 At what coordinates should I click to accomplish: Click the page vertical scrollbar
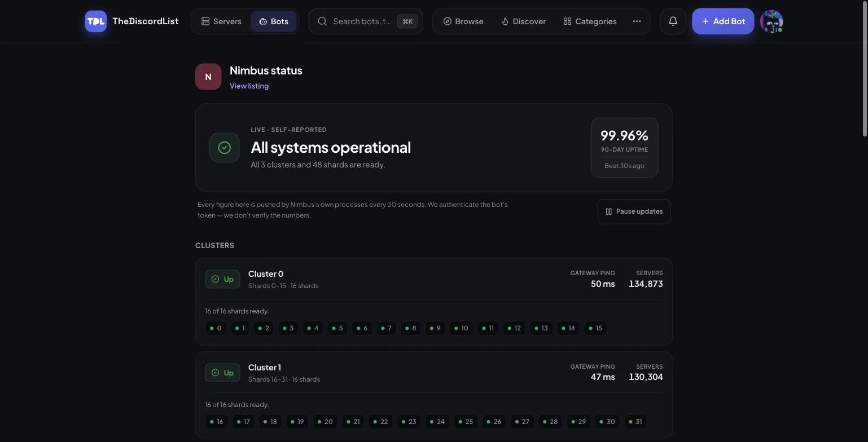pos(864,68)
